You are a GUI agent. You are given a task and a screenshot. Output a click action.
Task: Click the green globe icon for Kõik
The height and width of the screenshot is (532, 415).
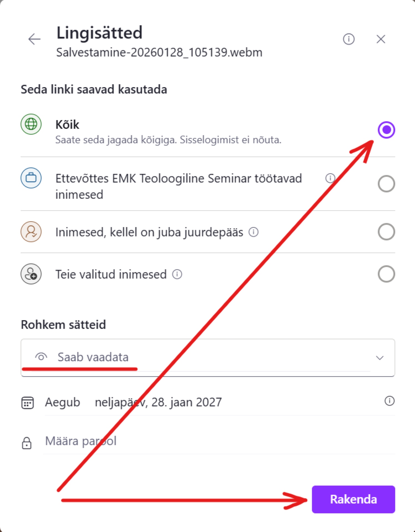pyautogui.click(x=31, y=124)
